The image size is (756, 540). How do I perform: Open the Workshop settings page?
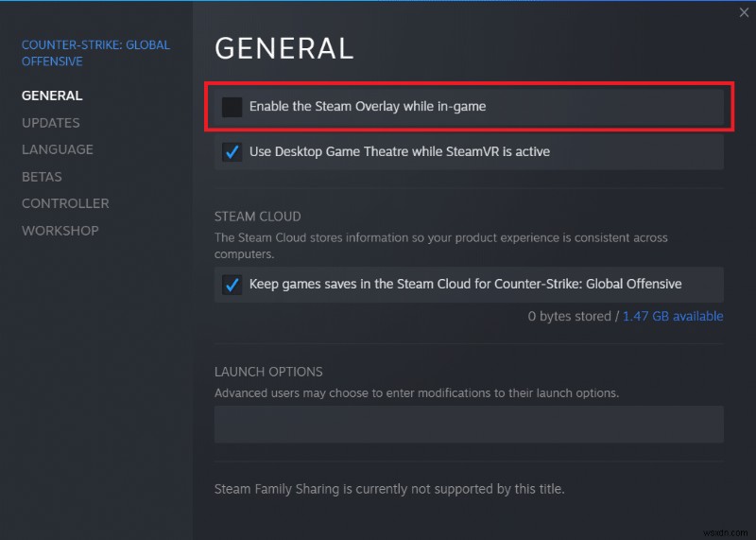(60, 231)
